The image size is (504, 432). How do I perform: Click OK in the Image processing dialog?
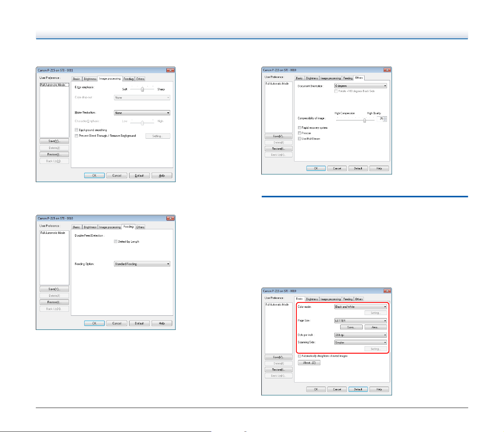point(94,176)
